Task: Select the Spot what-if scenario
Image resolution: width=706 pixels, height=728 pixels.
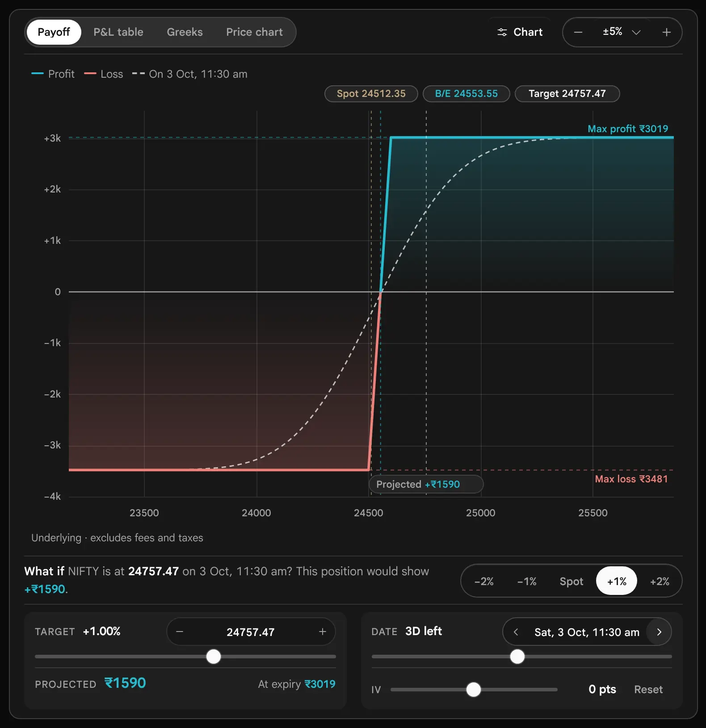Action: [x=571, y=581]
